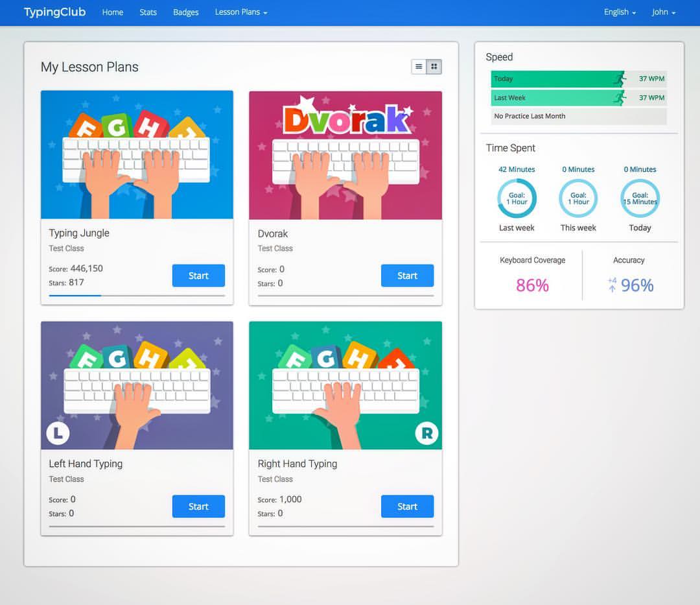The height and width of the screenshot is (605, 700).
Task: Click 'No Practice Last Month' text
Action: tap(530, 116)
